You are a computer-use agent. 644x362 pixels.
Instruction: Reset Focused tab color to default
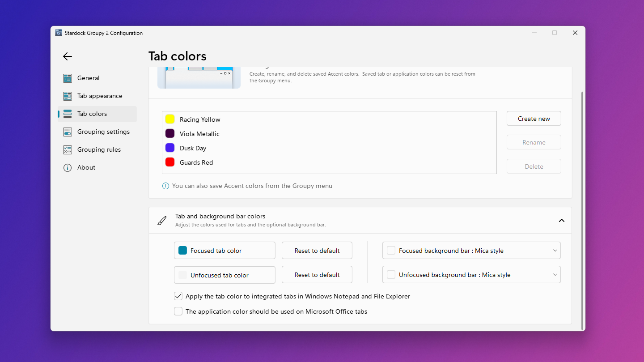pos(317,251)
